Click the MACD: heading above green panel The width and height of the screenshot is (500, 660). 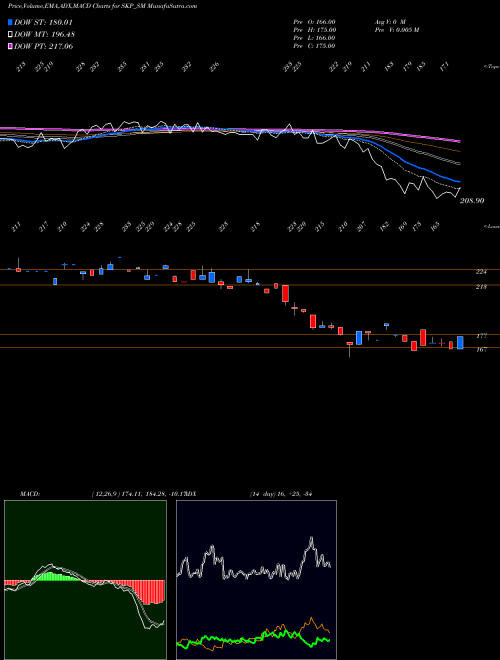(x=29, y=494)
